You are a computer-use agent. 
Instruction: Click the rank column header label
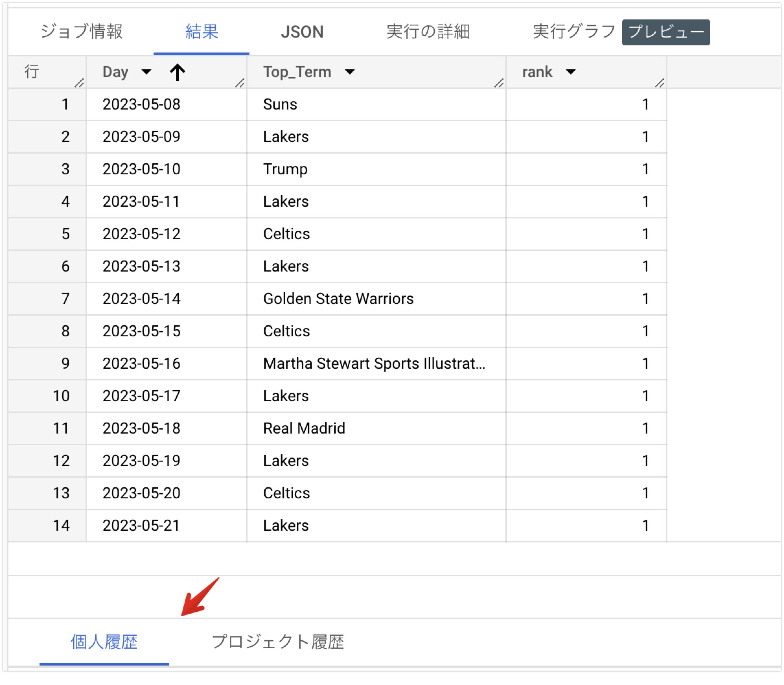tap(537, 72)
